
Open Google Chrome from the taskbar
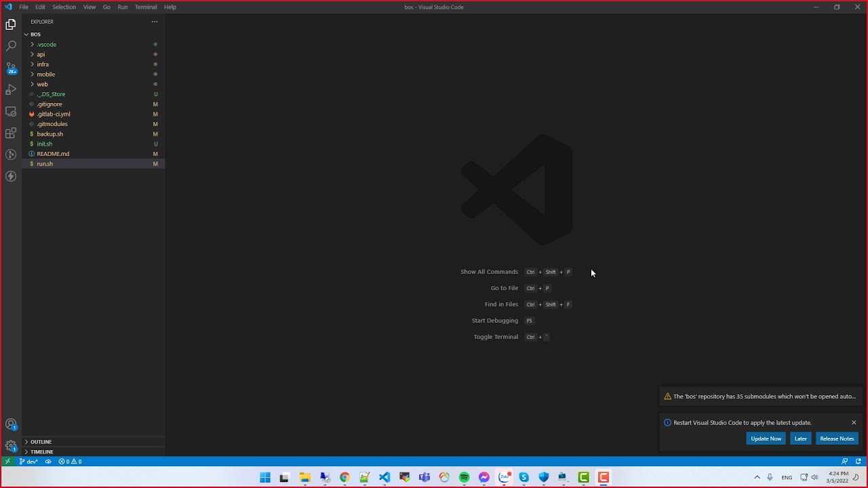[344, 477]
